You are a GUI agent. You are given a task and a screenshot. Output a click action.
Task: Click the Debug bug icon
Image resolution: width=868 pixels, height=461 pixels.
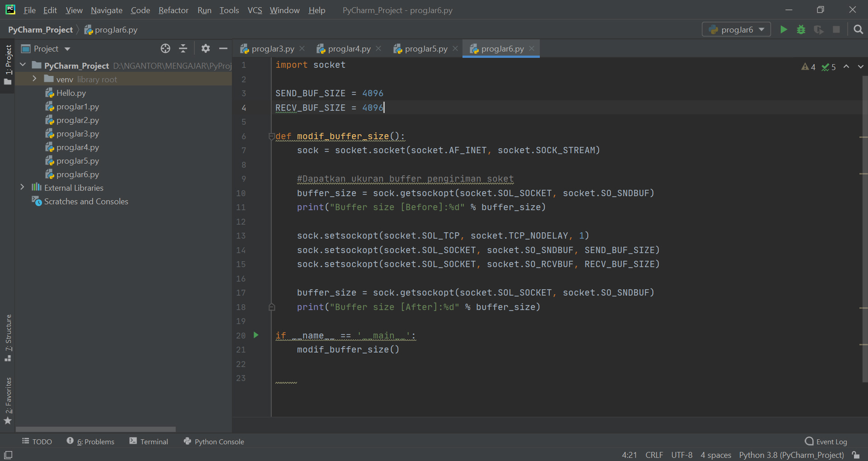point(801,30)
